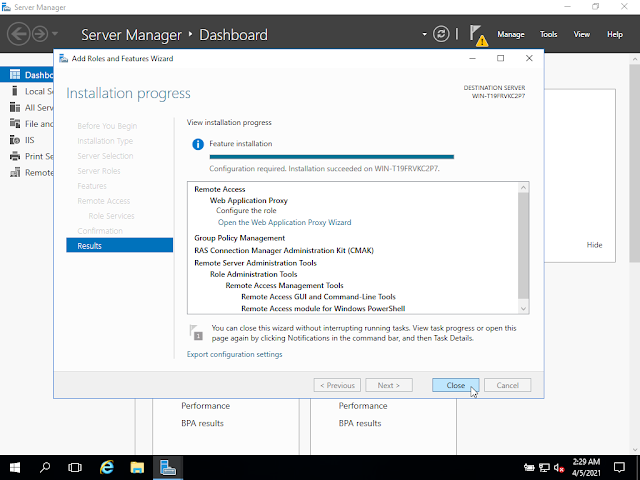Open File and Storage Services sidebar item
This screenshot has height=480, width=640.
click(27, 124)
